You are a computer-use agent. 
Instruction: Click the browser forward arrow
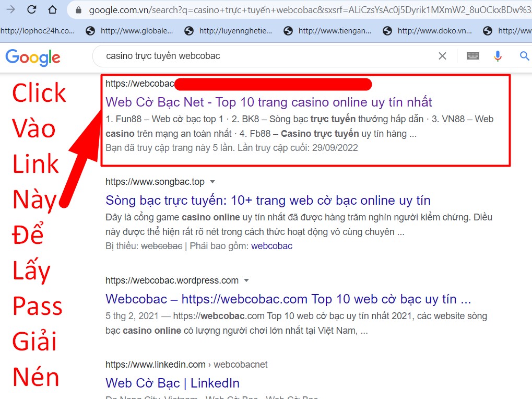[10, 9]
